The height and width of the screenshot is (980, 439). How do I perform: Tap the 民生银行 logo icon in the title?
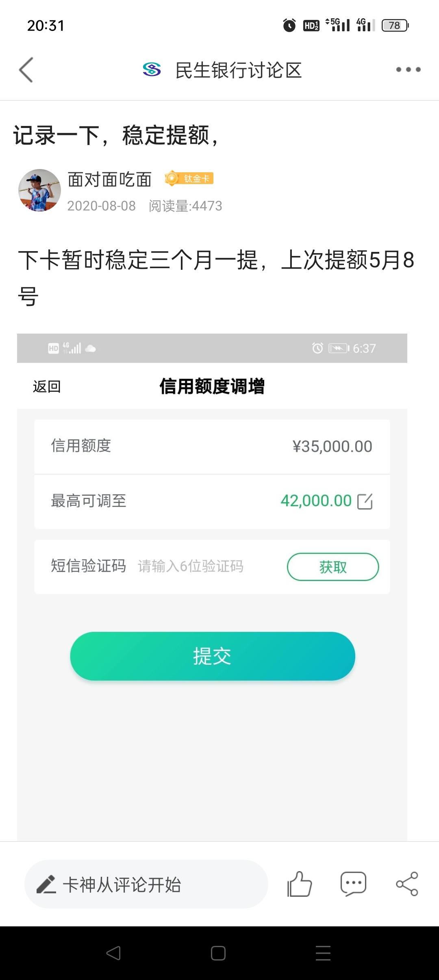pyautogui.click(x=152, y=69)
